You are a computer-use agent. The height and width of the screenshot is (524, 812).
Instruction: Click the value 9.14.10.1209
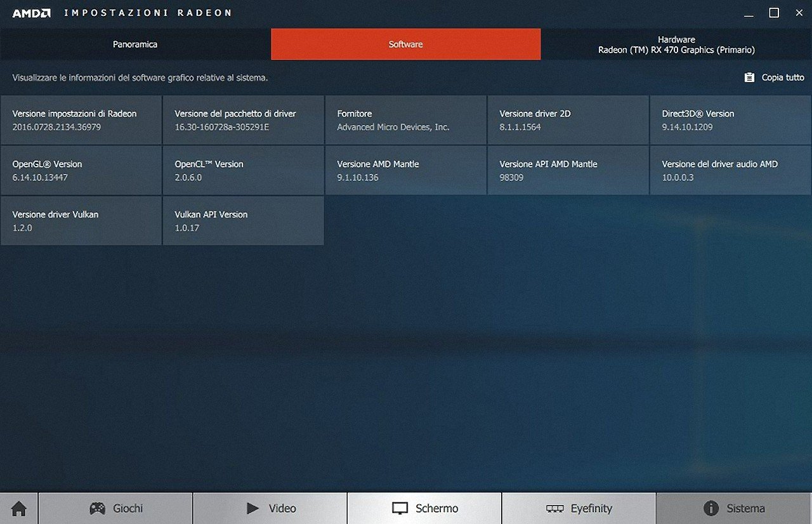tap(687, 127)
